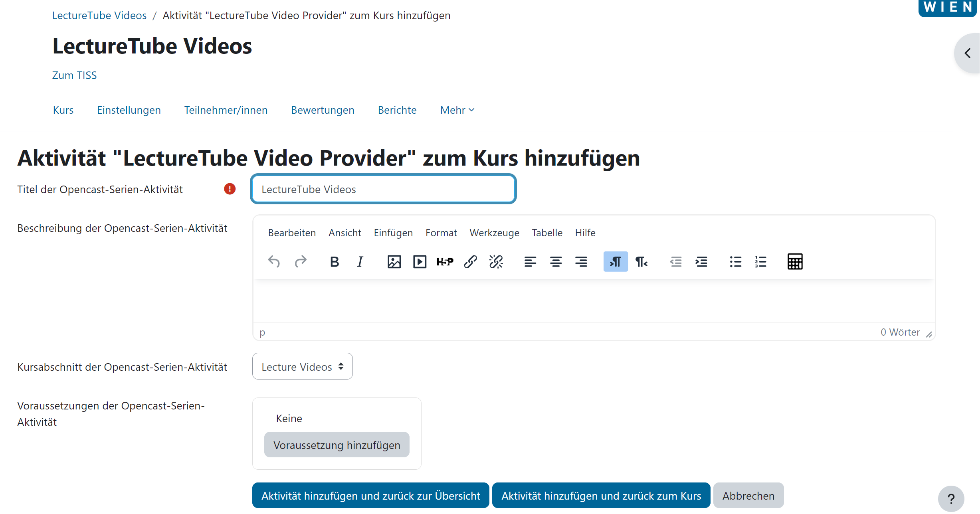
Task: Open the Hilfe editor menu
Action: coord(585,233)
